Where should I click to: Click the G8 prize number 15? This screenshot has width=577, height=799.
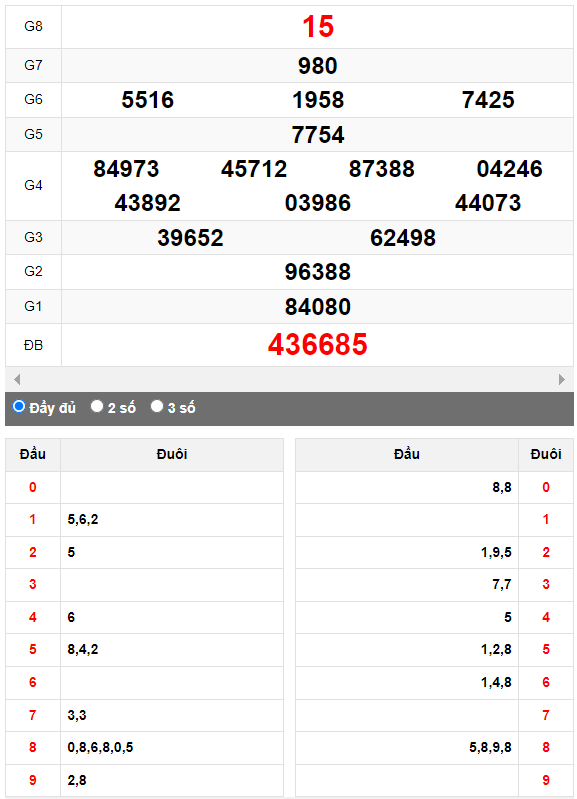[318, 26]
